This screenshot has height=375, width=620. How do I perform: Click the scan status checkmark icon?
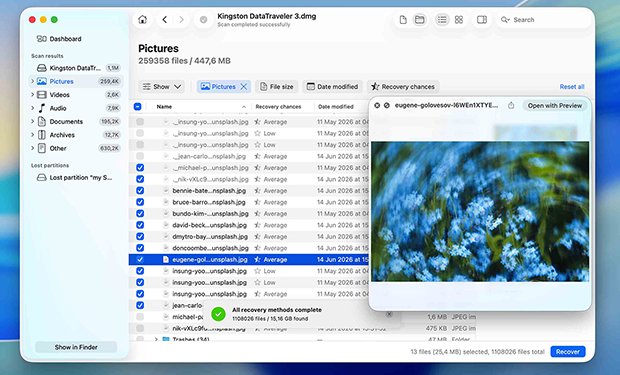click(203, 19)
